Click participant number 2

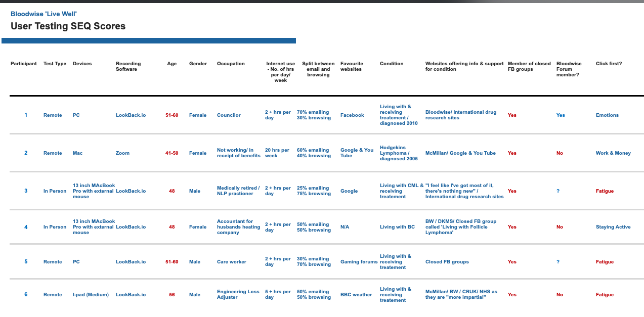pos(26,153)
